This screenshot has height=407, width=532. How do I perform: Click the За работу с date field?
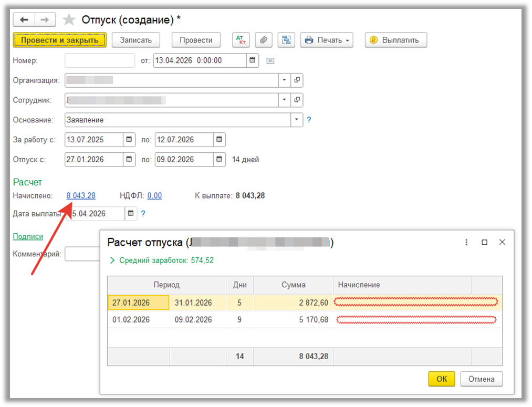point(94,139)
